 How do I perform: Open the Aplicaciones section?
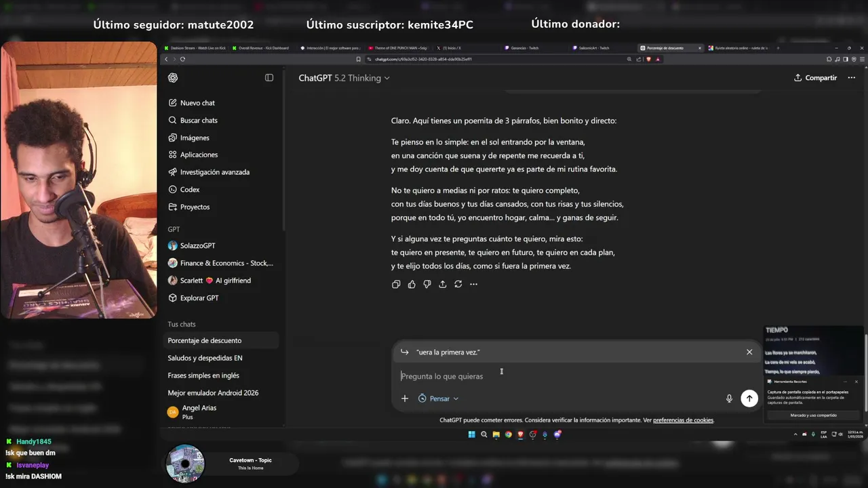click(x=193, y=155)
